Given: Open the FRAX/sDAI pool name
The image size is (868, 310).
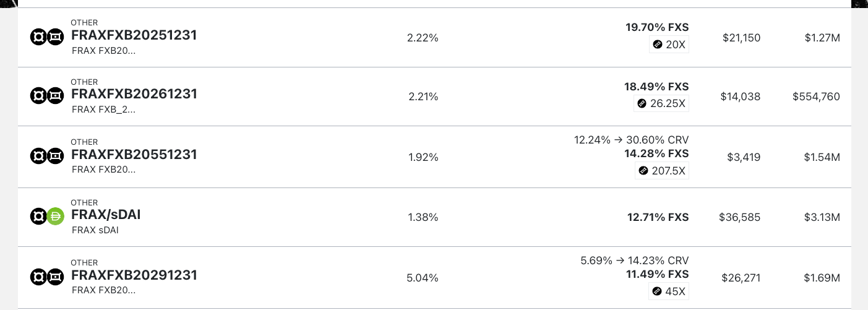Looking at the screenshot, I should click(106, 215).
